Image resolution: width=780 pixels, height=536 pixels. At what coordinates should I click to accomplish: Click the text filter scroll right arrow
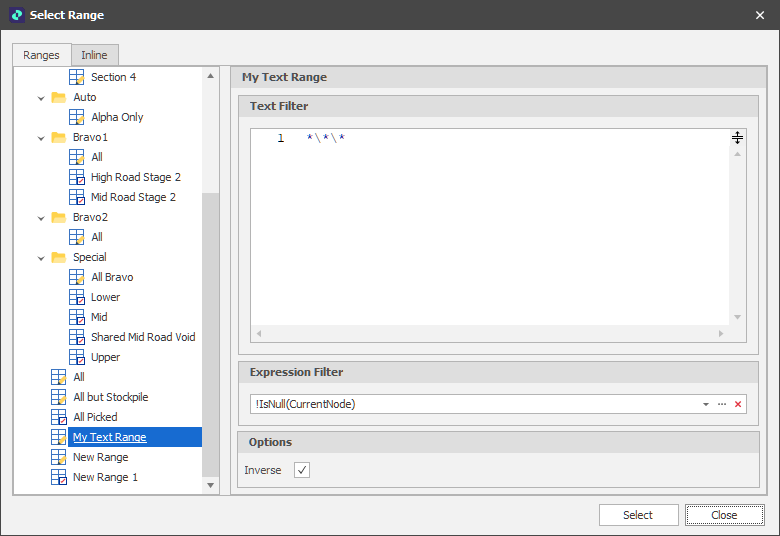pyautogui.click(x=721, y=333)
